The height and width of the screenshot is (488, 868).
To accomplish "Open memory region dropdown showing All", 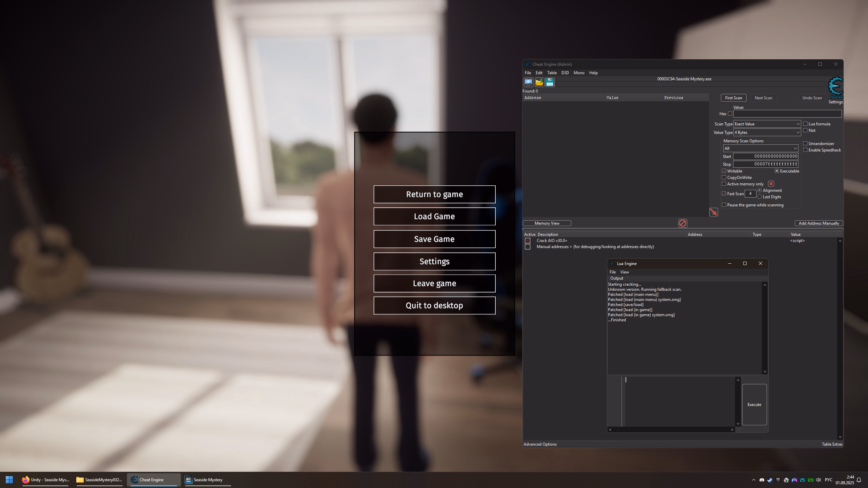I will click(x=760, y=148).
